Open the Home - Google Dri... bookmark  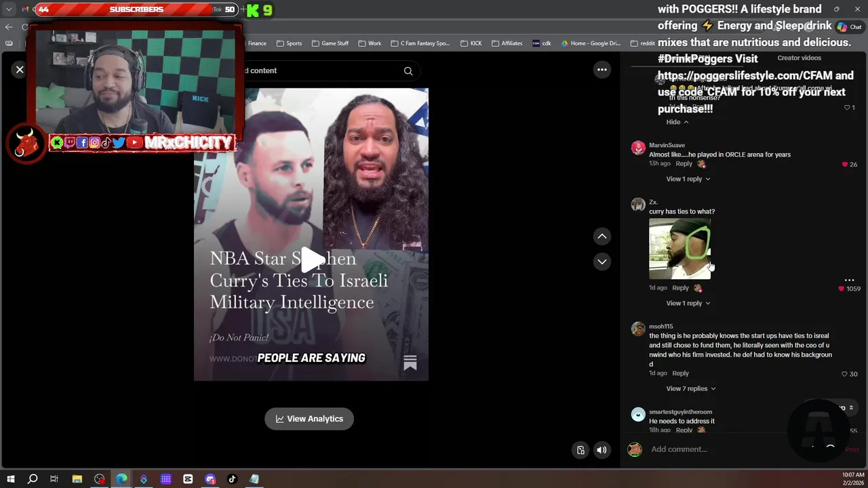[590, 43]
